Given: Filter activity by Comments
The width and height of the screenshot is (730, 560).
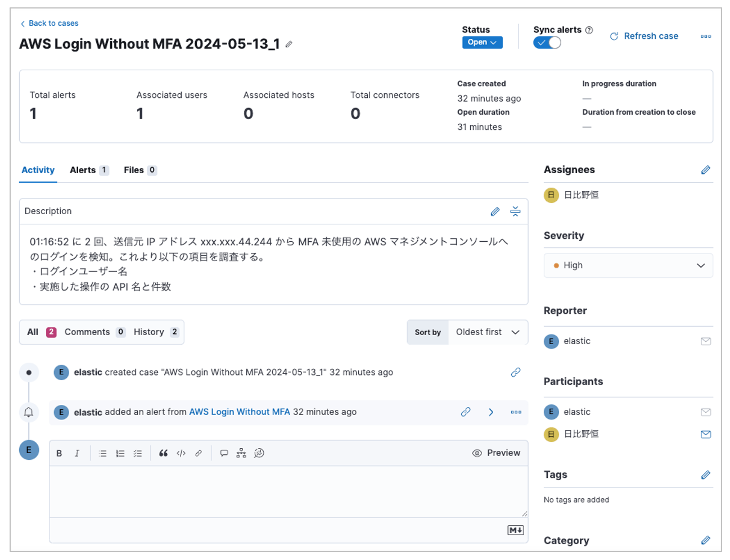Looking at the screenshot, I should click(94, 332).
